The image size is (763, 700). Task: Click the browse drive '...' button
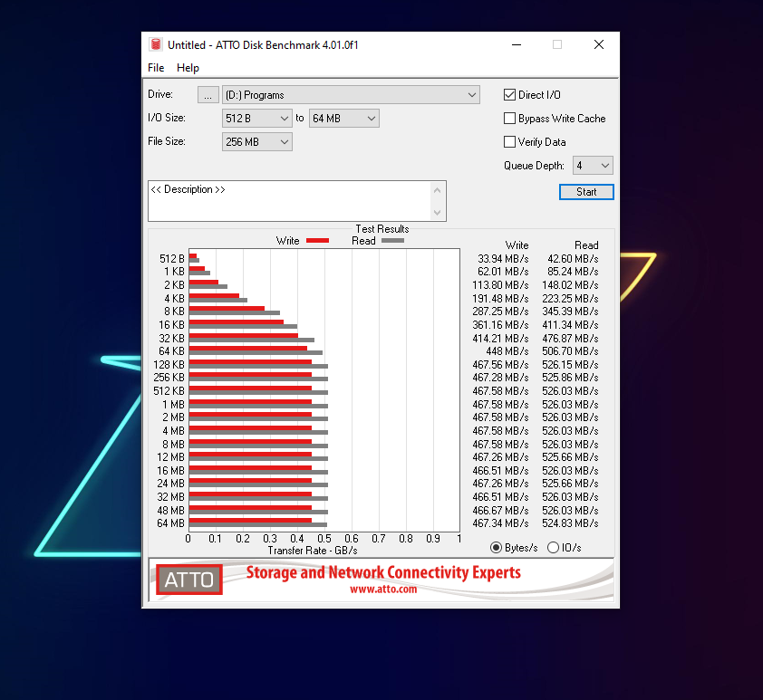[x=208, y=95]
